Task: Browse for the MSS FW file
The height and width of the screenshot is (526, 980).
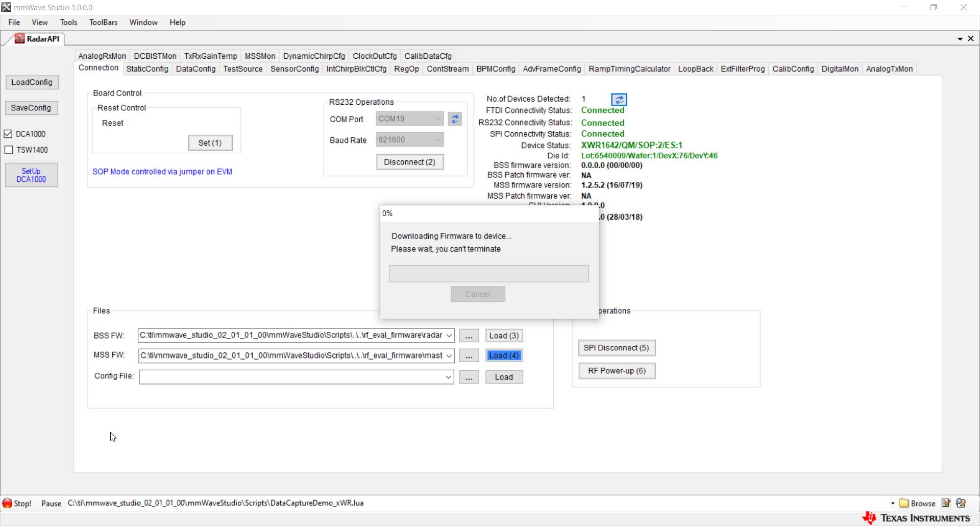Action: 469,355
